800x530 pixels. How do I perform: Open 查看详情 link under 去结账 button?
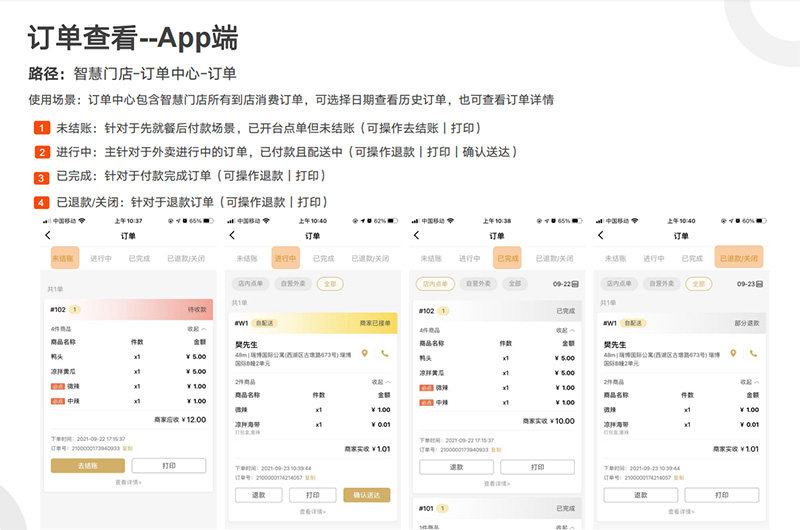(x=128, y=482)
